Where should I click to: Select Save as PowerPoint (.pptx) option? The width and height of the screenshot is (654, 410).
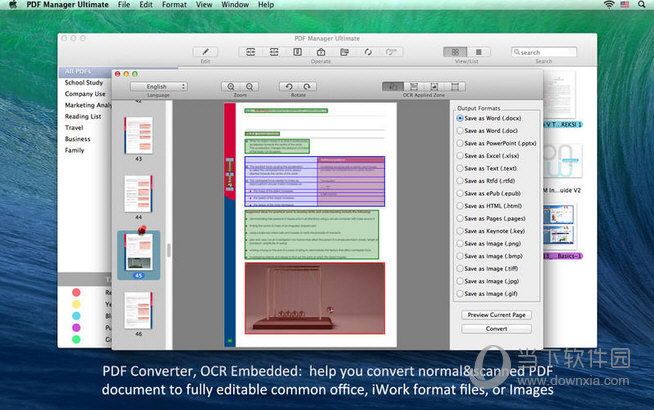click(496, 143)
